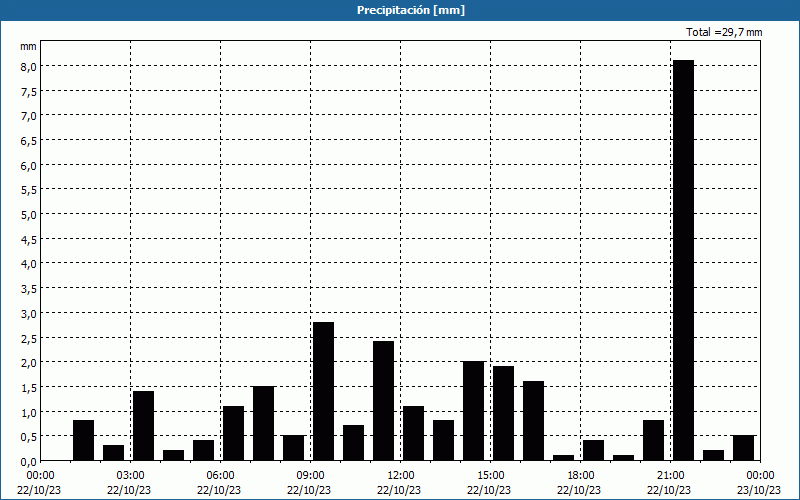Select the '1,5' y-axis value
This screenshot has width=800, height=500.
[29, 387]
